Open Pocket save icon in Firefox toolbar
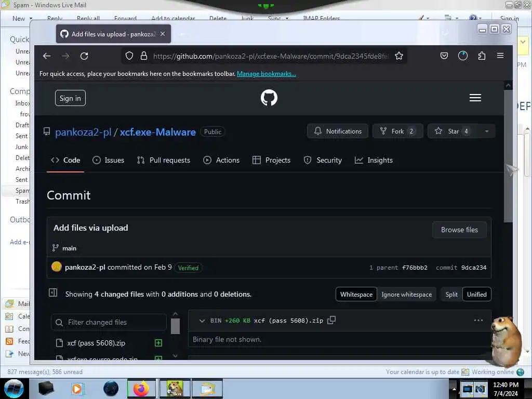This screenshot has height=399, width=532. [444, 56]
